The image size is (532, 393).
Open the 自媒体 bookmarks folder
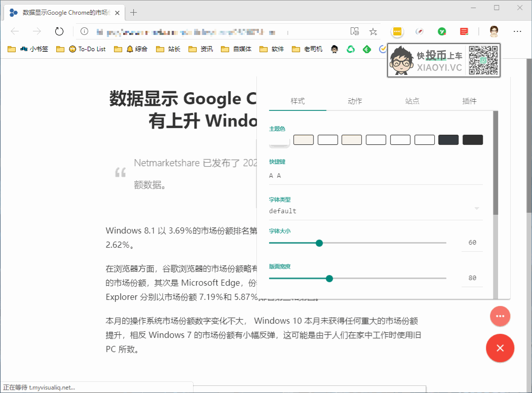236,49
